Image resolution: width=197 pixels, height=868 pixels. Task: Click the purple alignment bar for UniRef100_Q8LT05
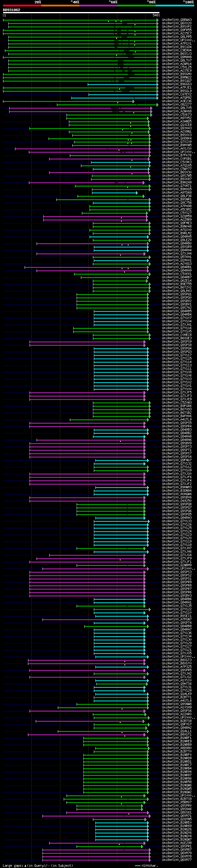tap(80, 108)
